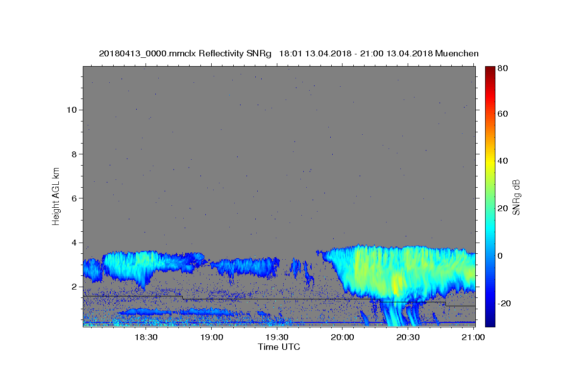The height and width of the screenshot is (392, 588).
Task: Click the colorbar value 0
Action: [500, 255]
